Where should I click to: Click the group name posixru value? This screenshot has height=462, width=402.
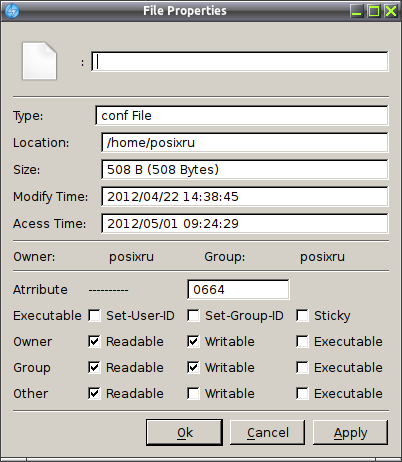coord(322,257)
